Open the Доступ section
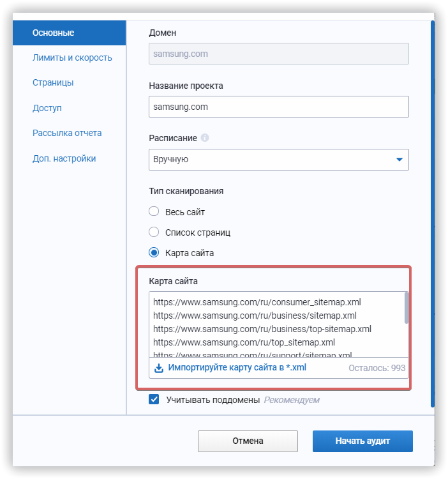The height and width of the screenshot is (479, 448). (x=47, y=108)
